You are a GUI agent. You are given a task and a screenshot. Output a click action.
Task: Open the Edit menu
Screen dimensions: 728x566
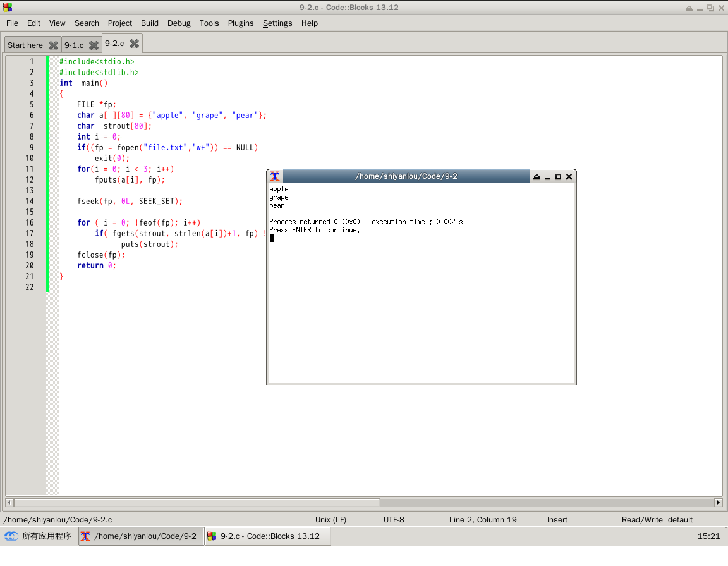click(x=33, y=23)
